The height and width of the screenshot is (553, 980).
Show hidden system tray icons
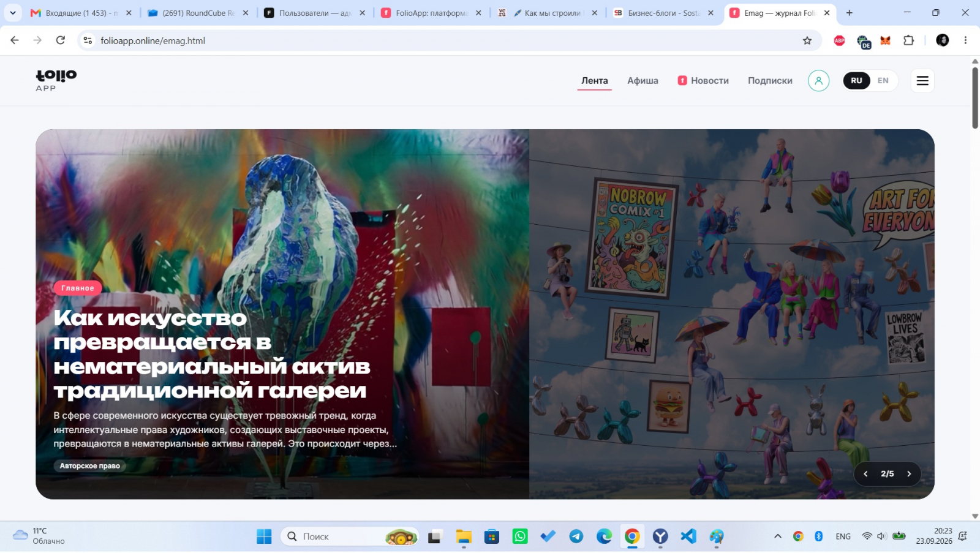point(778,536)
